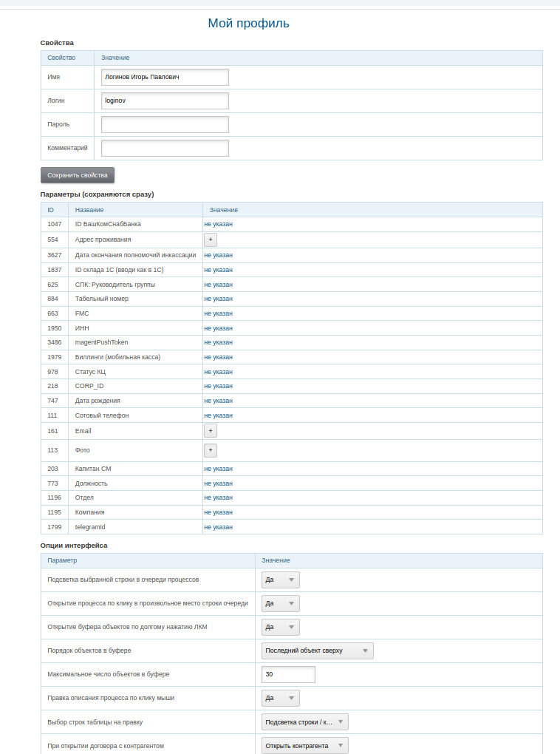Open Порядок объектов в буфере dropdown

tap(317, 651)
